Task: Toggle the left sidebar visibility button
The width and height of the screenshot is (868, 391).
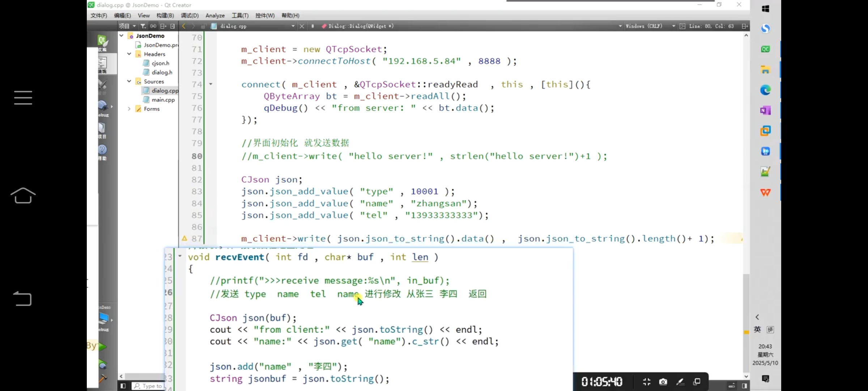Action: (123, 386)
